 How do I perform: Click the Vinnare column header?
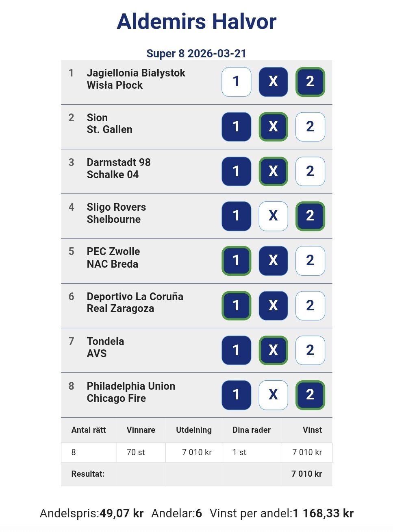(141, 430)
